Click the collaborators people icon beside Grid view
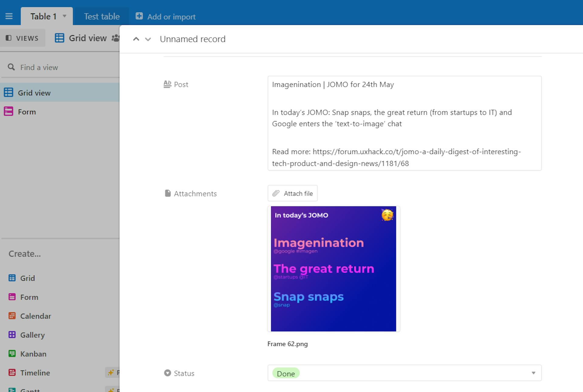The height and width of the screenshot is (392, 583). (115, 38)
